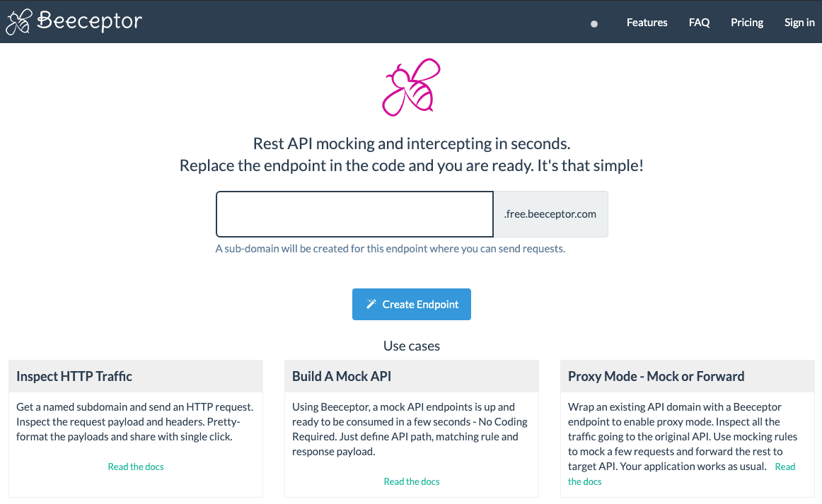Click the endpoint subdomain input field
This screenshot has height=504, width=822.
click(x=354, y=213)
